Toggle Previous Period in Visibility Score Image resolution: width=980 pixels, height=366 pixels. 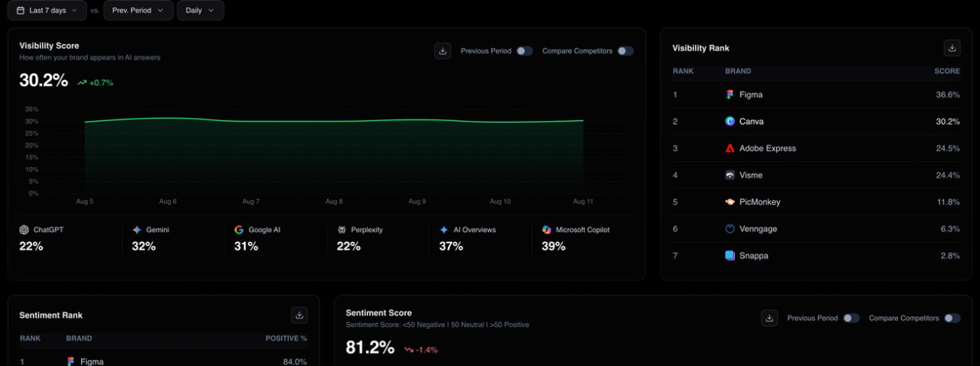point(524,51)
